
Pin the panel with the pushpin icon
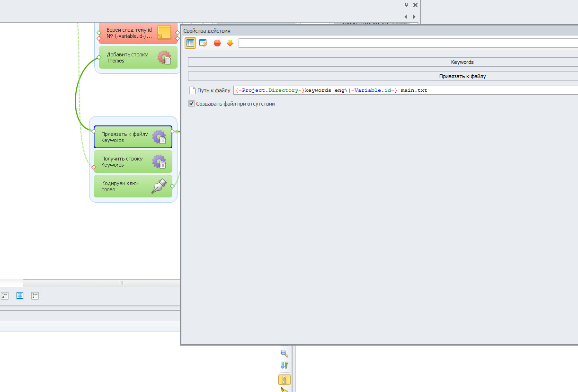pos(406,5)
